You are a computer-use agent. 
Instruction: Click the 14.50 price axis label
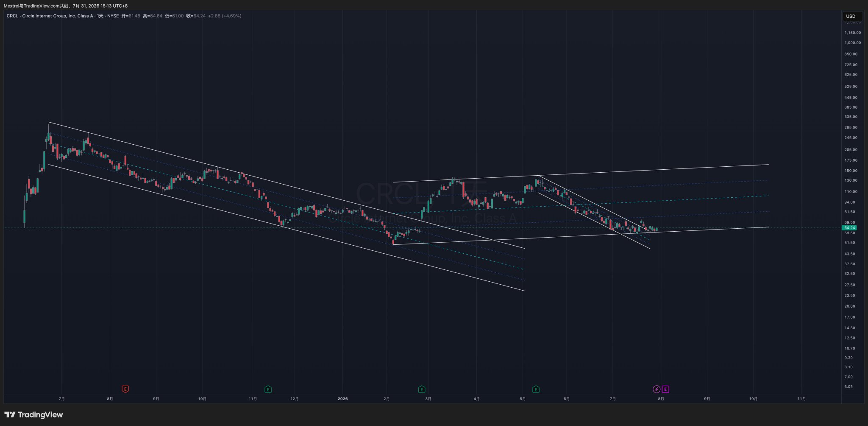(x=850, y=328)
